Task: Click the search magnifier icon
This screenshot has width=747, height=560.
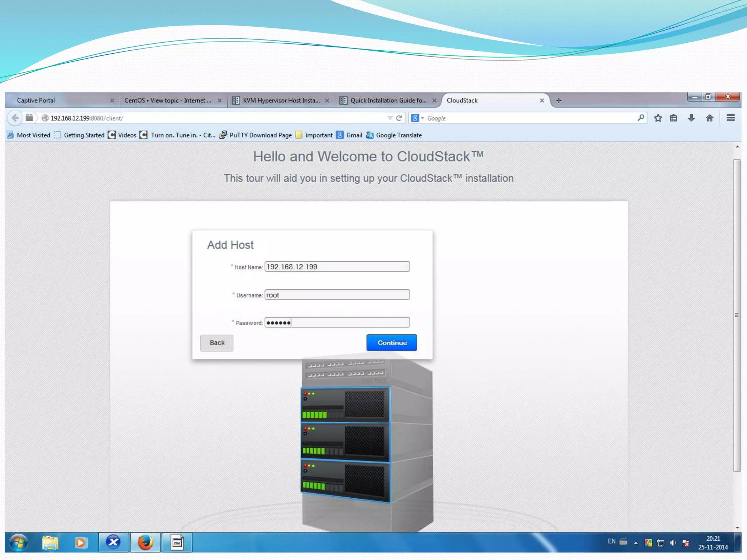Action: (641, 118)
